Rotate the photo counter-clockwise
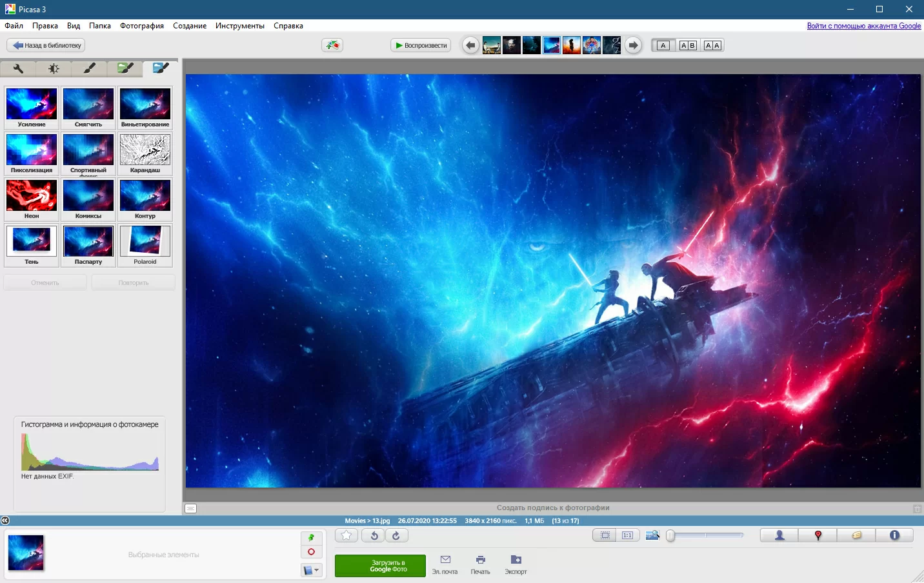Screen dimensions: 924x583 [x=374, y=535]
